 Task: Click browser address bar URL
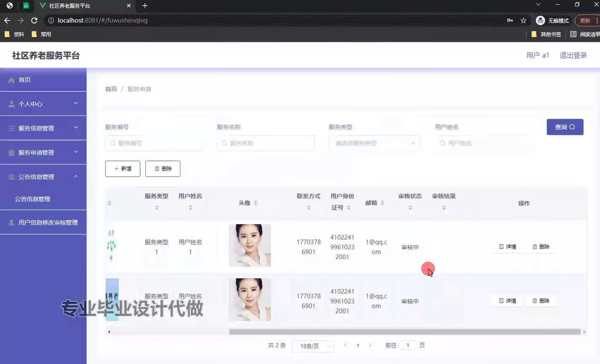(102, 20)
